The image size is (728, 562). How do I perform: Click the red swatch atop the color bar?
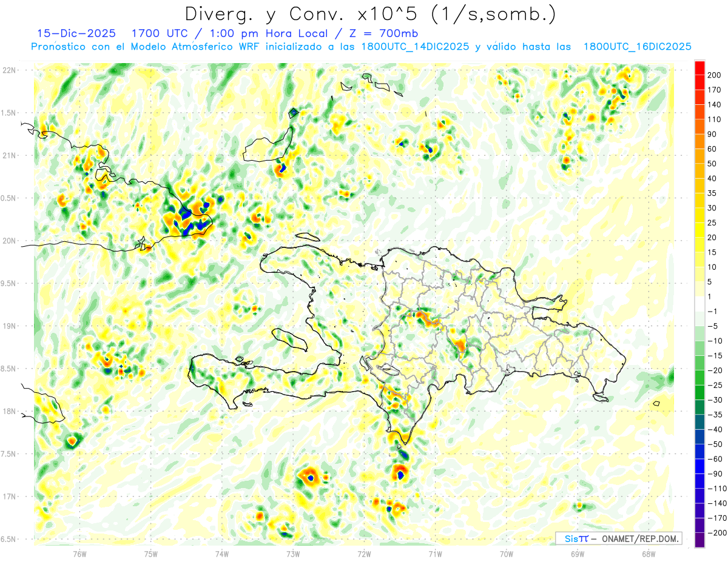pos(699,68)
